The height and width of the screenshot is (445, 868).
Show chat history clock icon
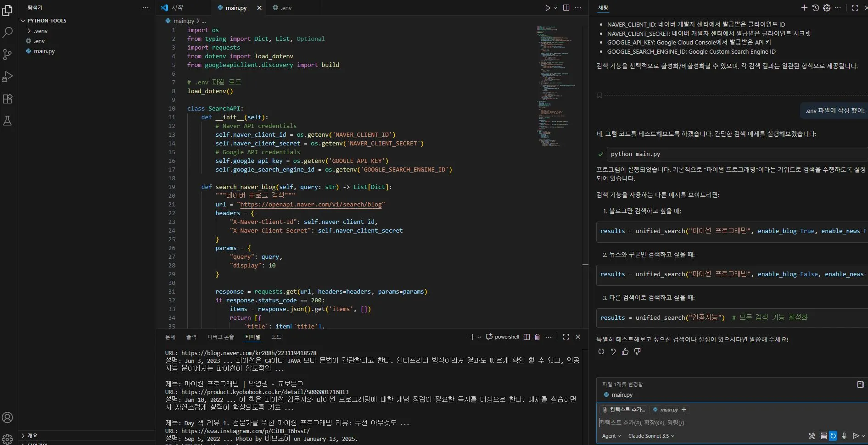tap(815, 8)
